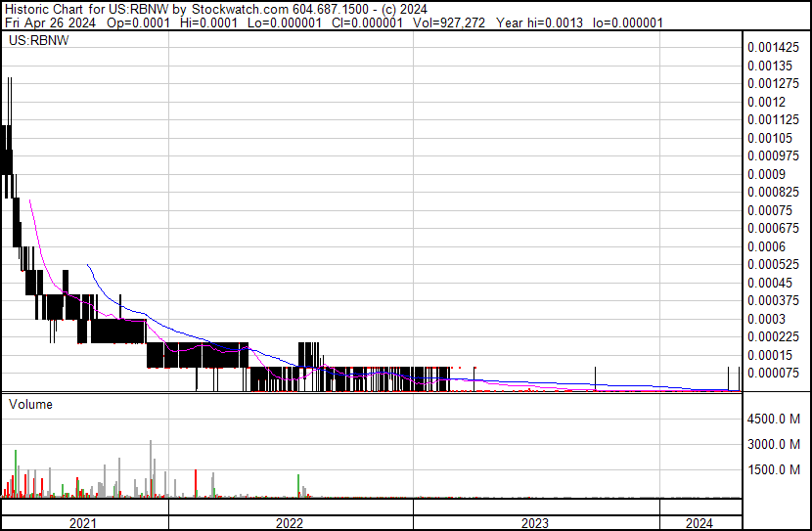Click the Historic Chart for US:RBNW title text
The image size is (812, 531).
(x=87, y=10)
